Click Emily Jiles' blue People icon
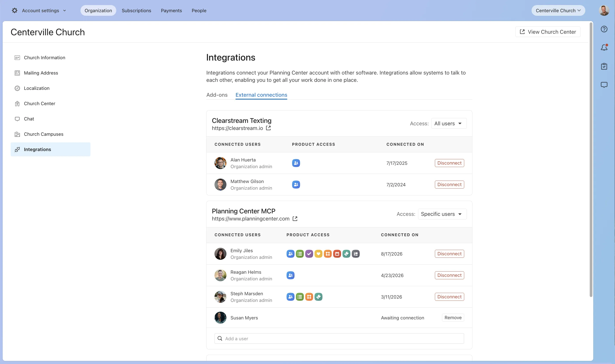This screenshot has width=615, height=364. click(x=291, y=254)
